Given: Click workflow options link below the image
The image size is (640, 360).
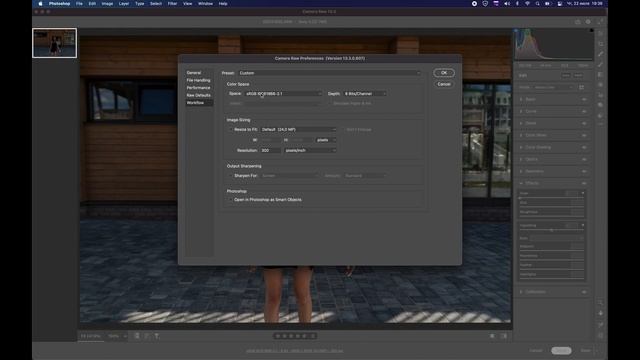Looking at the screenshot, I should coord(295,351).
